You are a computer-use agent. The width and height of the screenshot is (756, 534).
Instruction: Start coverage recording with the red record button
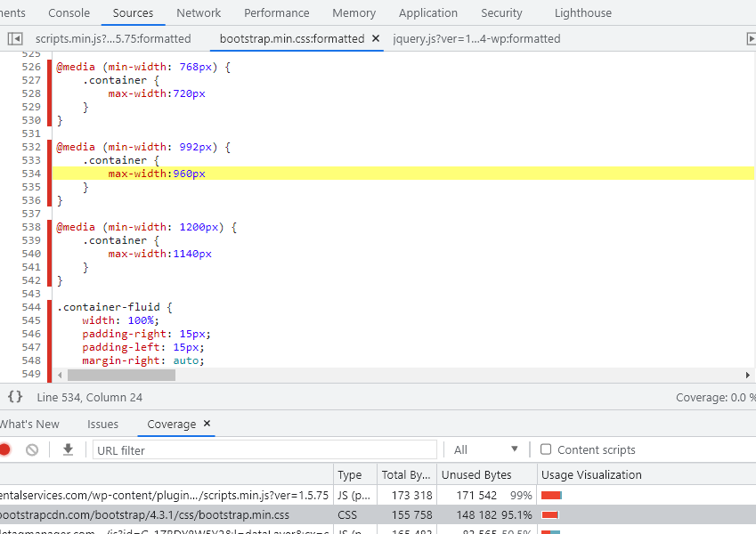point(4,449)
